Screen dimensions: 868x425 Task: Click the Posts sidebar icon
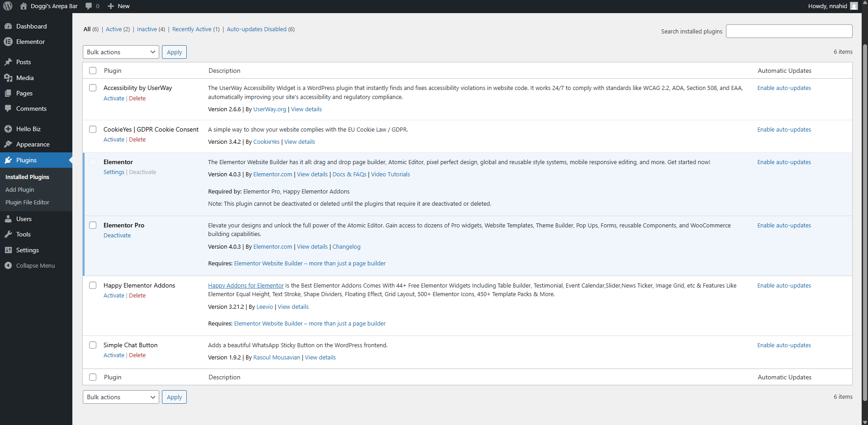click(9, 62)
